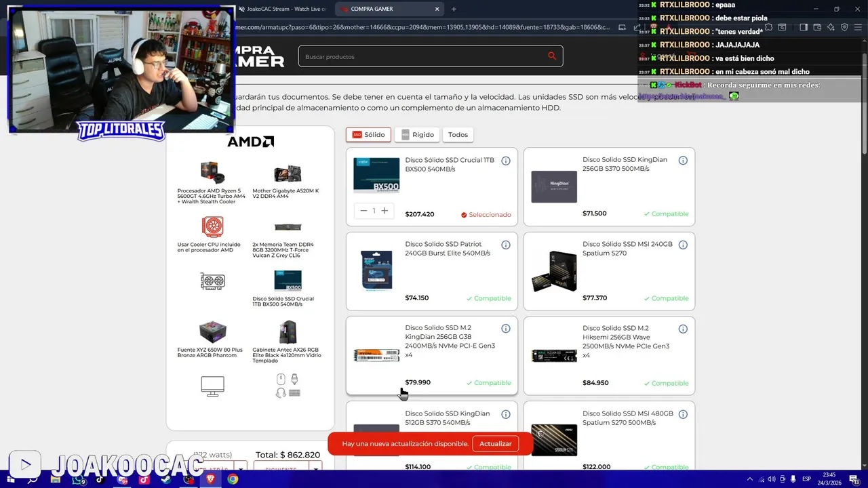Toggle the Brave sidebar panel icon
This screenshot has height=488, width=868.
click(x=804, y=27)
